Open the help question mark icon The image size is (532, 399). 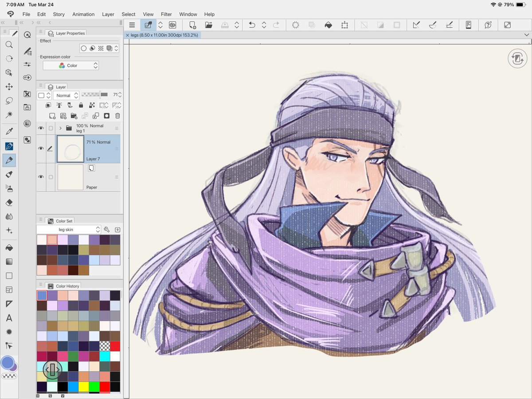pos(488,25)
